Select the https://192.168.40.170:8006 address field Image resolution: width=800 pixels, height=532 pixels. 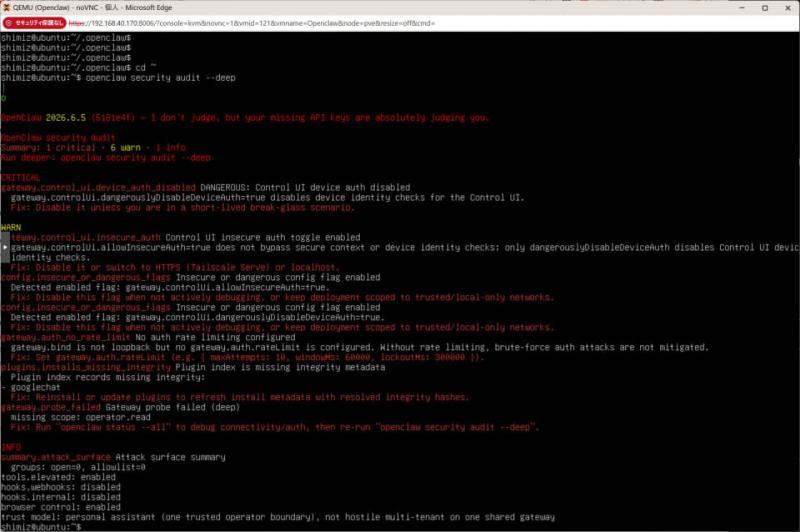pyautogui.click(x=252, y=23)
